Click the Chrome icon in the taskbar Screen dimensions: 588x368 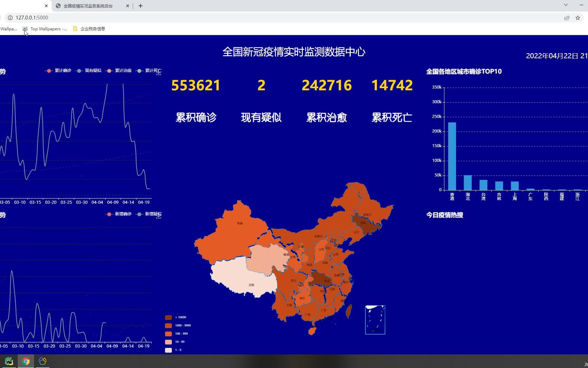26,361
